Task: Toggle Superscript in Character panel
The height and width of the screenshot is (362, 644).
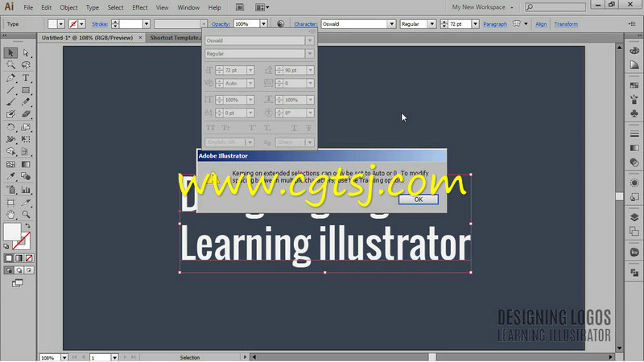Action: pos(252,128)
